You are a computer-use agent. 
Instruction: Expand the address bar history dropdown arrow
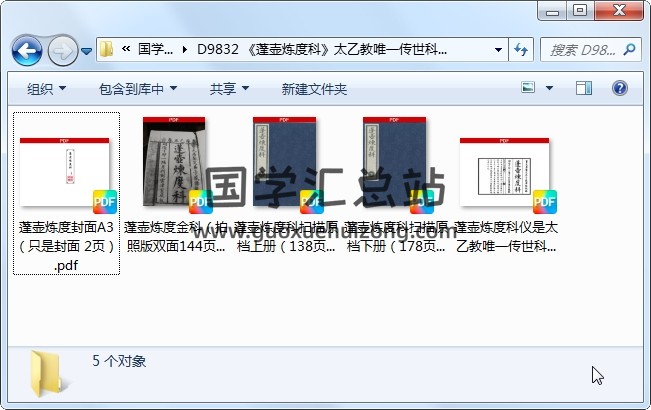pyautogui.click(x=498, y=50)
